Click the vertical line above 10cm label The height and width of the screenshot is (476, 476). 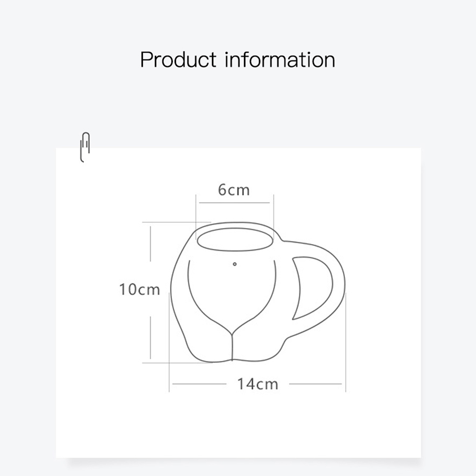click(x=151, y=244)
